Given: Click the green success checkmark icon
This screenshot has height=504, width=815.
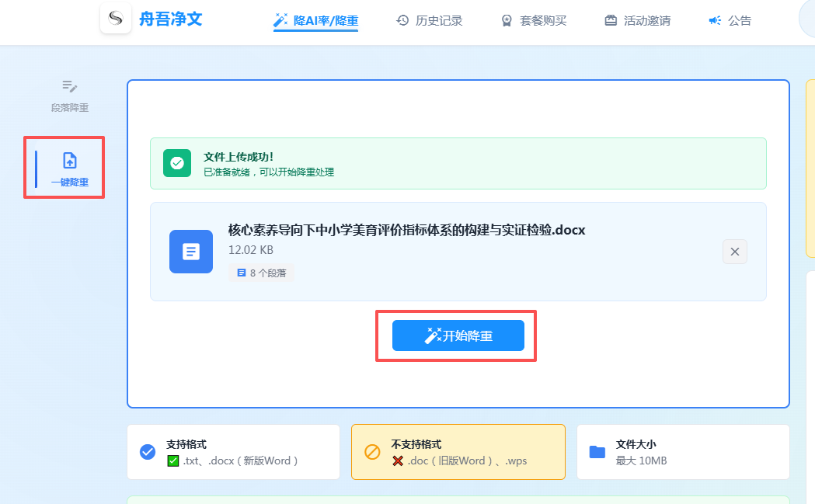Looking at the screenshot, I should click(177, 163).
